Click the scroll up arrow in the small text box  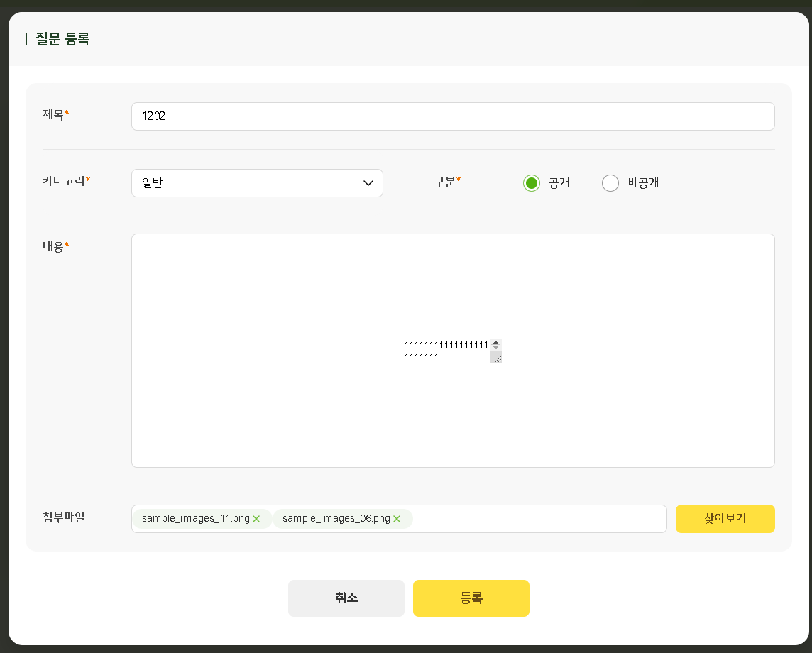point(495,342)
